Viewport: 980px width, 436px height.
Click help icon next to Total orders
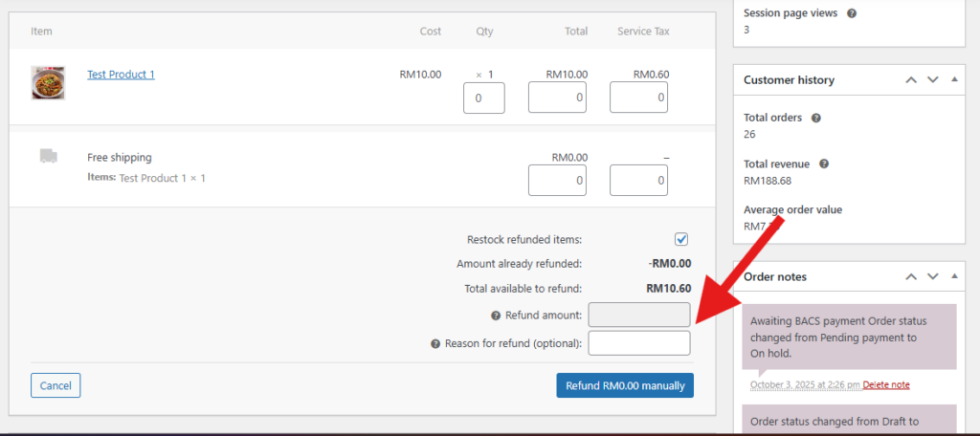[x=815, y=118]
